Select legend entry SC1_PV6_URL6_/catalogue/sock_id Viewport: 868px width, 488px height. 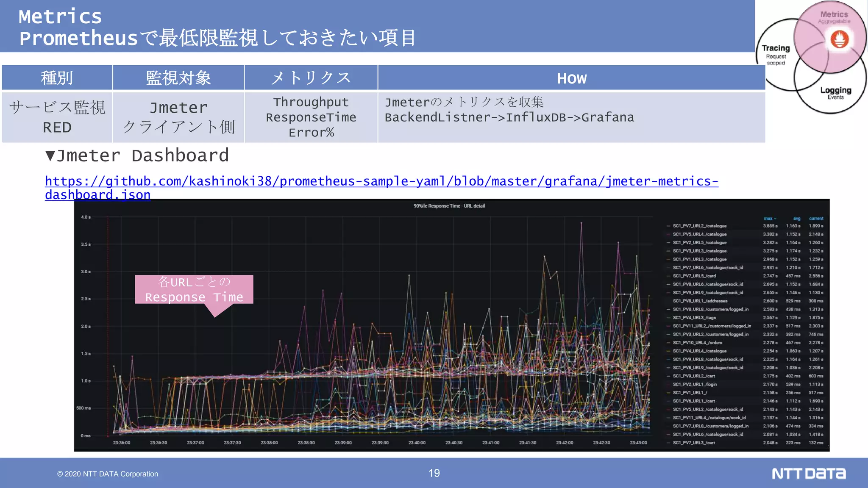[x=708, y=434]
